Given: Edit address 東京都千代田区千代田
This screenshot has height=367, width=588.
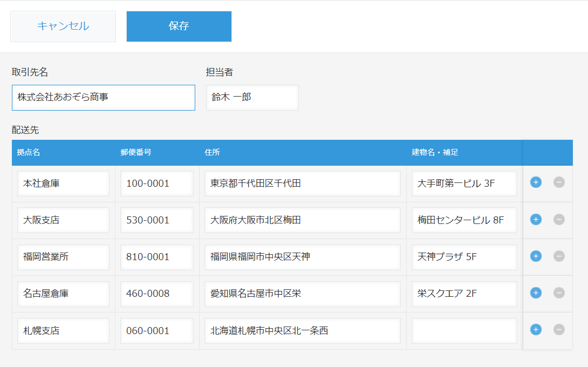Looking at the screenshot, I should click(x=302, y=183).
